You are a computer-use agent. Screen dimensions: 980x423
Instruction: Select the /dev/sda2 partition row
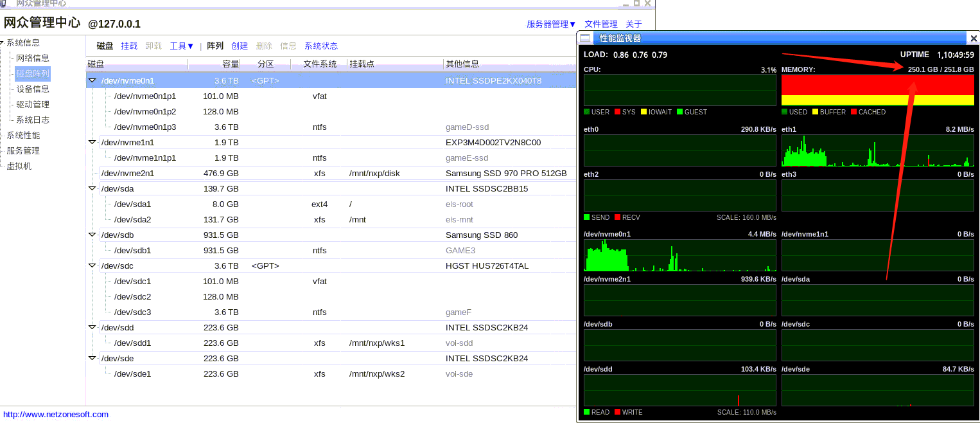(331, 220)
